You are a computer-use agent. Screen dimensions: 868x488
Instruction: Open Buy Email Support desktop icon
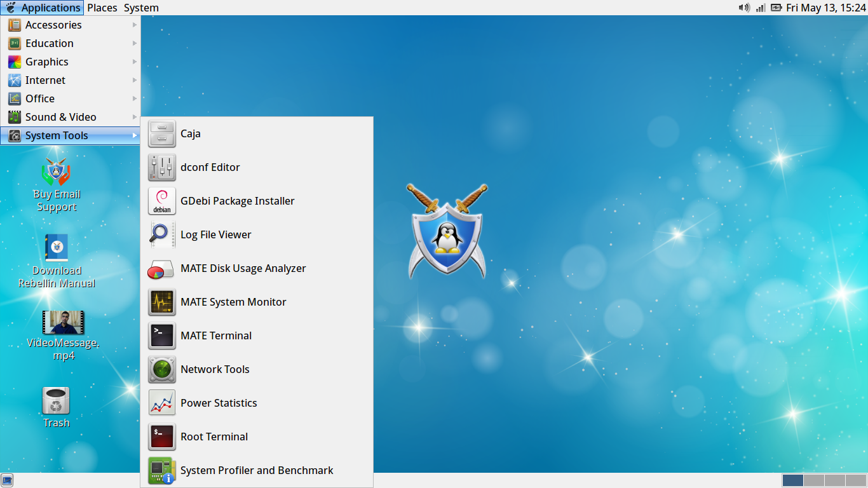click(56, 172)
